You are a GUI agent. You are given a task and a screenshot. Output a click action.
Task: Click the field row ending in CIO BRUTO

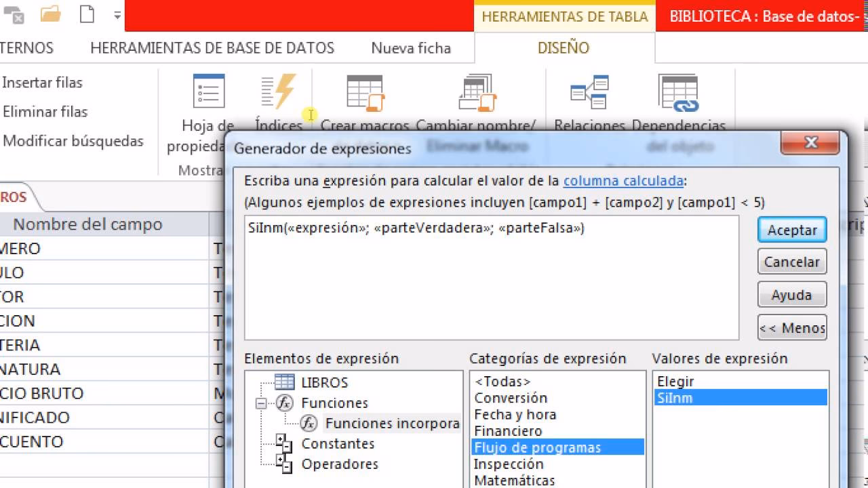[x=104, y=393]
